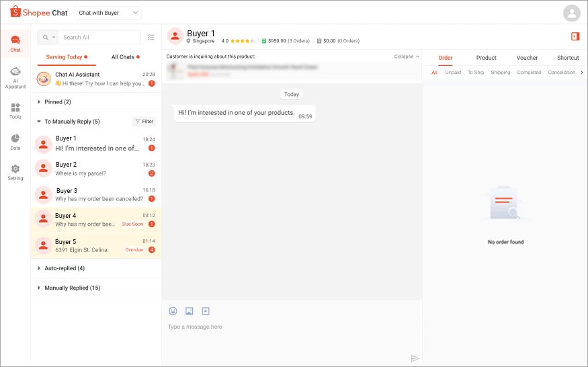Open the Chat sidebar section
Viewport: 588px width, 367px height.
pos(15,44)
